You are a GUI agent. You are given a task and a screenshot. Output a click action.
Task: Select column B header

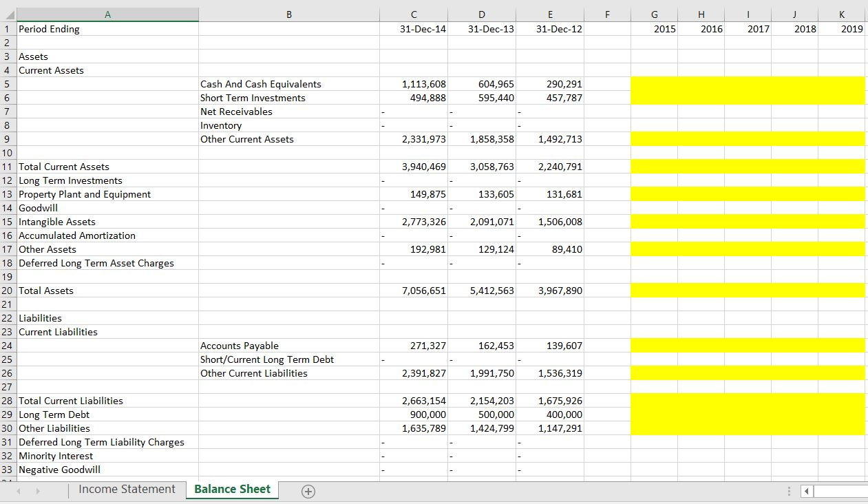(289, 14)
